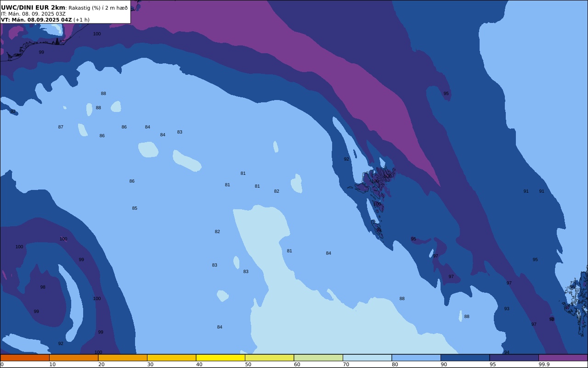Click the light orange 20–30 legend swatch
Viewport: 588px width, 368px height.
(x=123, y=357)
